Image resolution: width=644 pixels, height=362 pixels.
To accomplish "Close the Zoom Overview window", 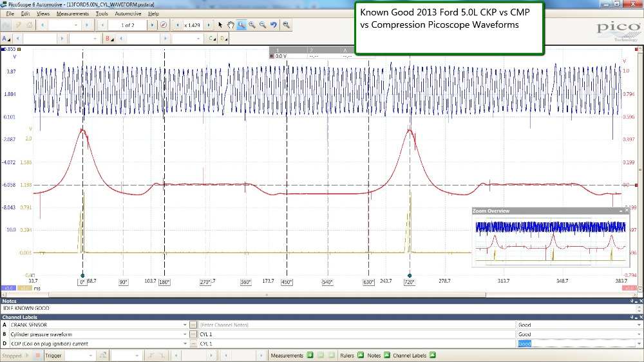I will pos(627,211).
